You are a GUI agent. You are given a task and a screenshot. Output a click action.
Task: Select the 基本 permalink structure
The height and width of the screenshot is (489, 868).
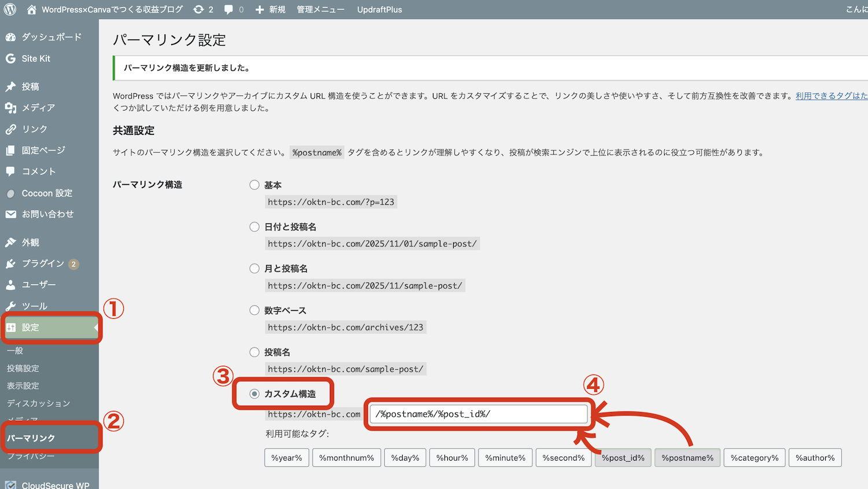255,185
